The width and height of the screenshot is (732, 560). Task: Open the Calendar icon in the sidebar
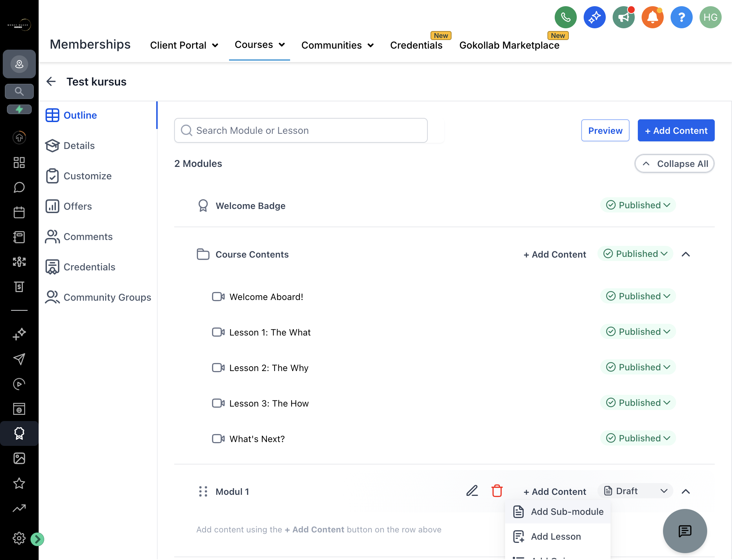click(x=19, y=212)
